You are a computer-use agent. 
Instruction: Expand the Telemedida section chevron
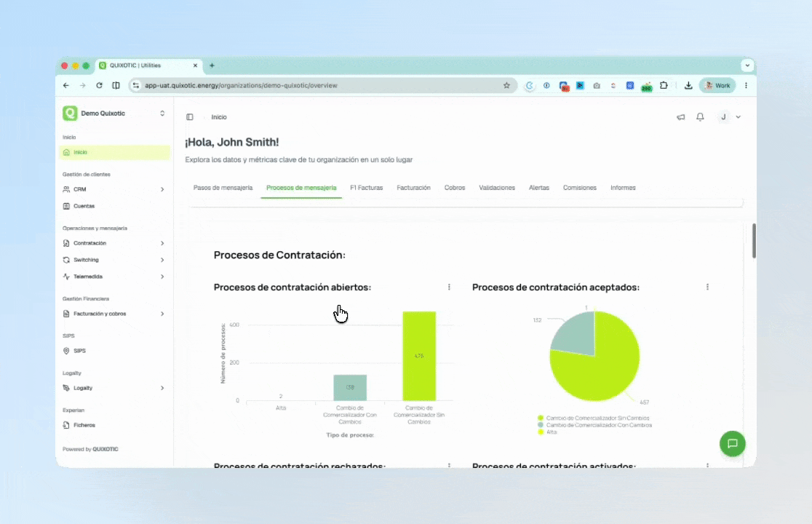coord(162,277)
